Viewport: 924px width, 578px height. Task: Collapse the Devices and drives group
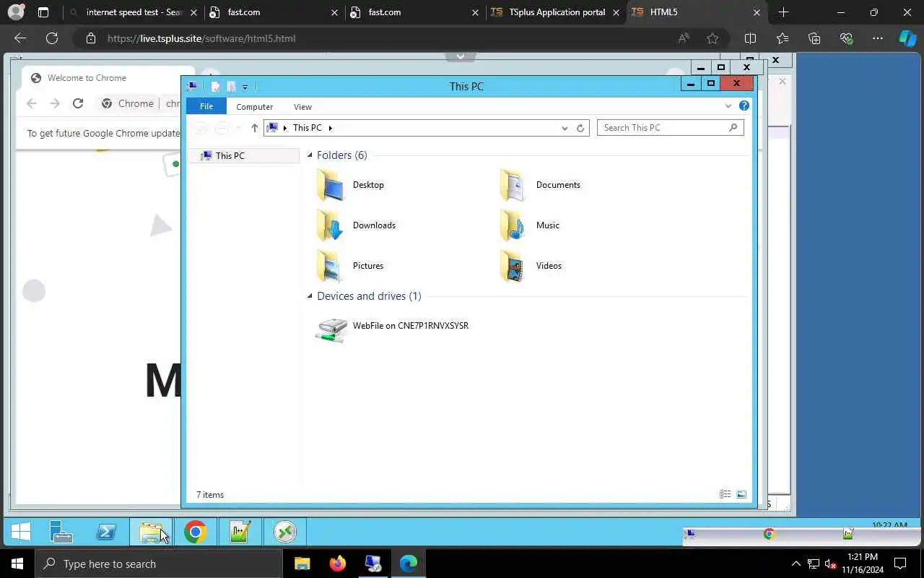point(310,296)
